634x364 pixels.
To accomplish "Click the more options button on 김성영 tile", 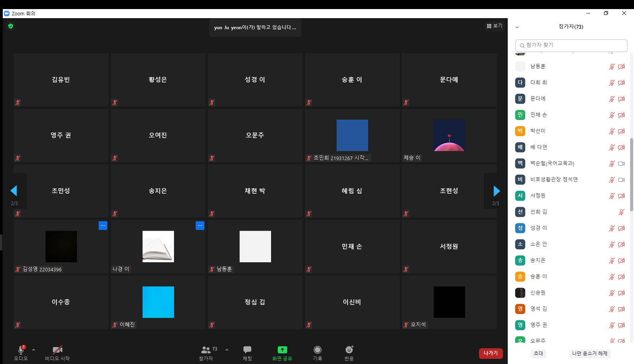I will pyautogui.click(x=103, y=226).
